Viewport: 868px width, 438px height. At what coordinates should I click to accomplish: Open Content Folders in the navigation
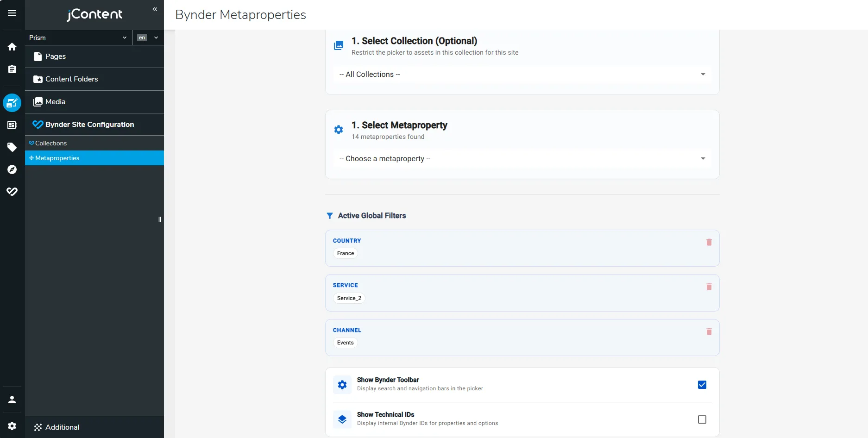[x=94, y=79]
